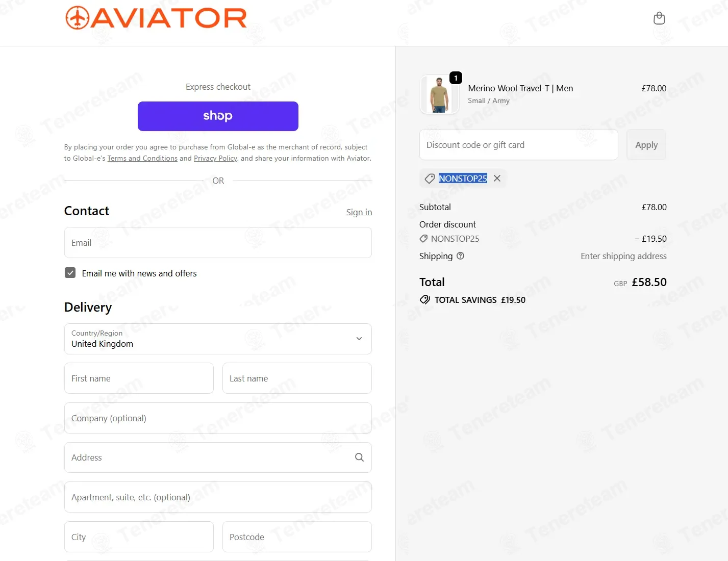
Task: Open the Sign in link
Action: pos(359,212)
